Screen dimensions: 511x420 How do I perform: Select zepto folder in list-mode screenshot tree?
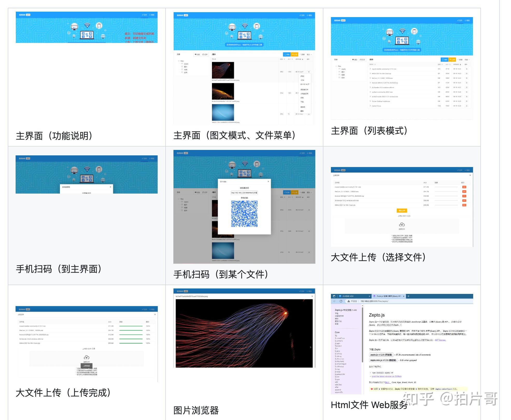pyautogui.click(x=343, y=69)
